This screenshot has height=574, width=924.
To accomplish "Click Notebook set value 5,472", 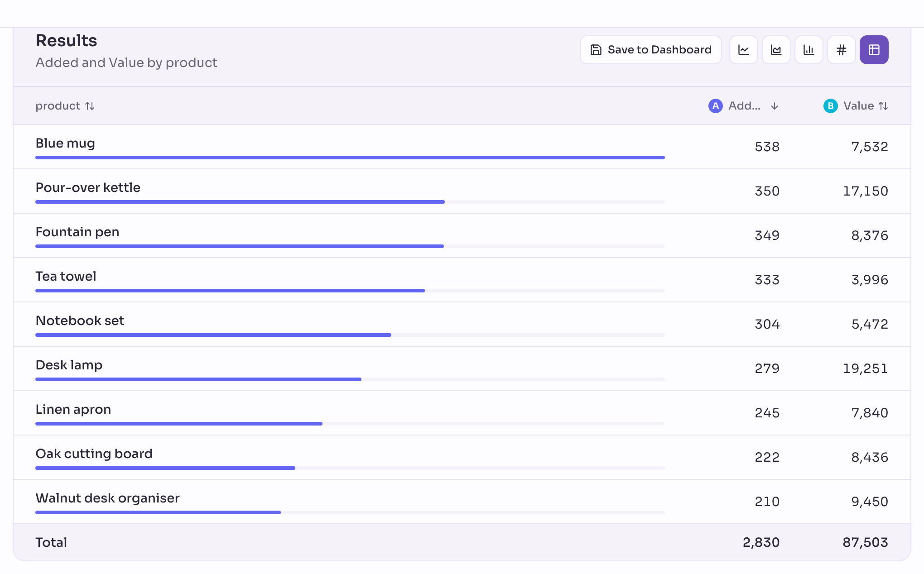I will (870, 324).
